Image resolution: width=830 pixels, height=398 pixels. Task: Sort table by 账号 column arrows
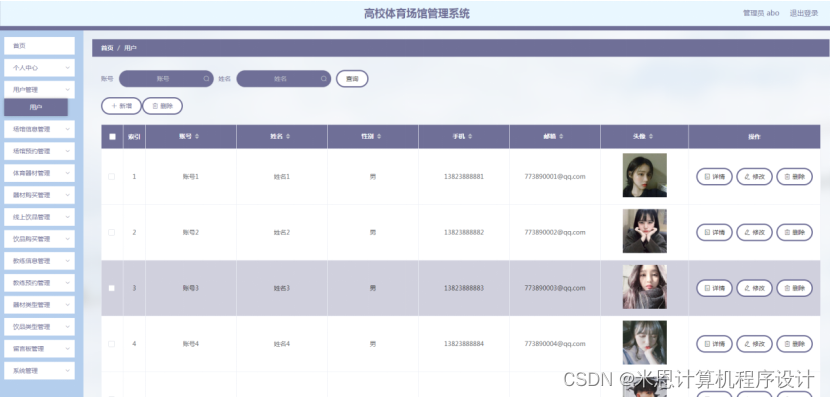(x=197, y=137)
